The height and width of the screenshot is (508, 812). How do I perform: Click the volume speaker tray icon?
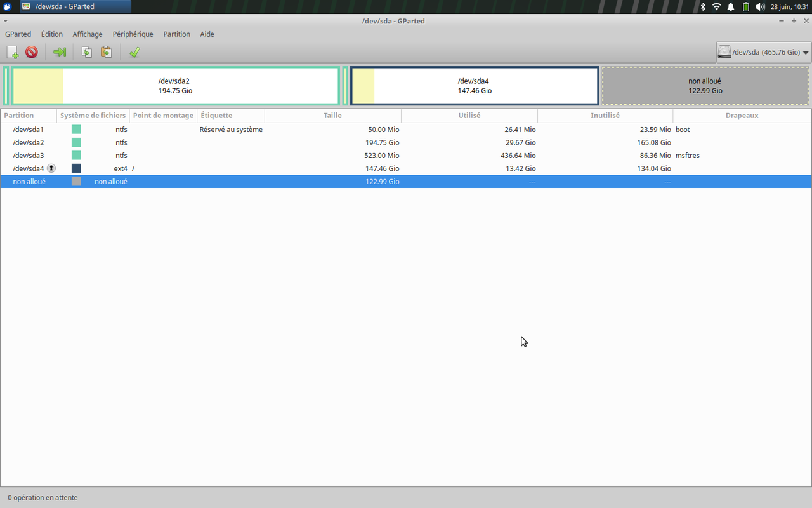[x=760, y=6]
